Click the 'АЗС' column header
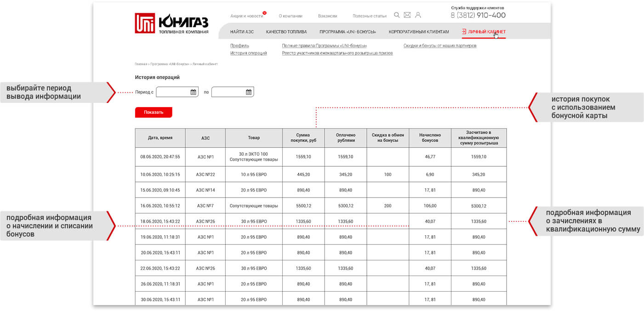 pos(205,138)
